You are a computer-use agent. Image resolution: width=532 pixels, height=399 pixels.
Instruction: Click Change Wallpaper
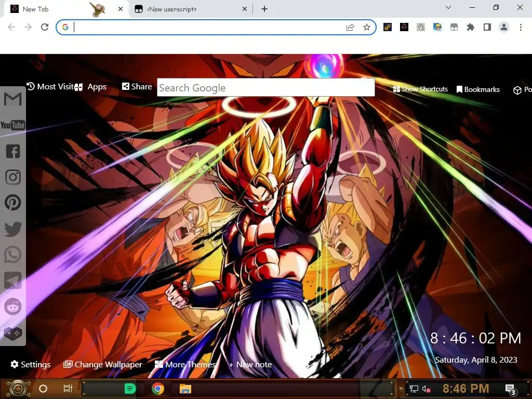103,364
